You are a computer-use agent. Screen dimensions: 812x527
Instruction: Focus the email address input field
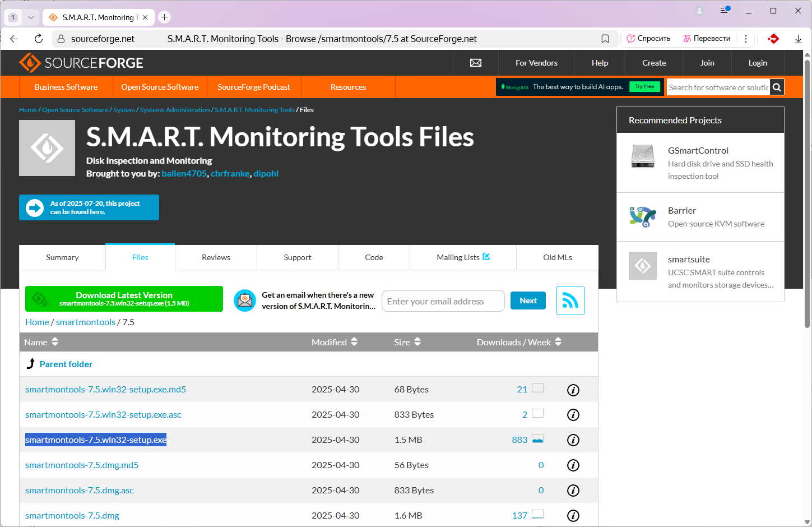(443, 301)
